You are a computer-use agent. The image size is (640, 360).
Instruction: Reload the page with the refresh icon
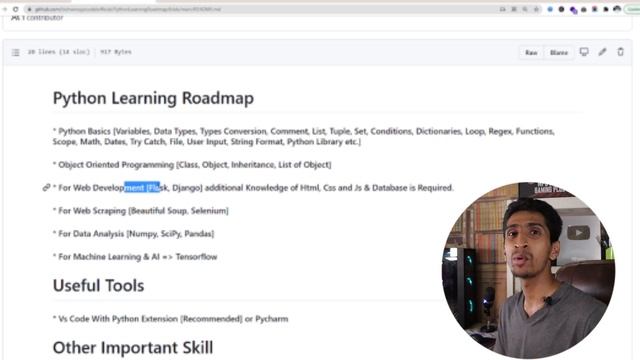pos(16,9)
